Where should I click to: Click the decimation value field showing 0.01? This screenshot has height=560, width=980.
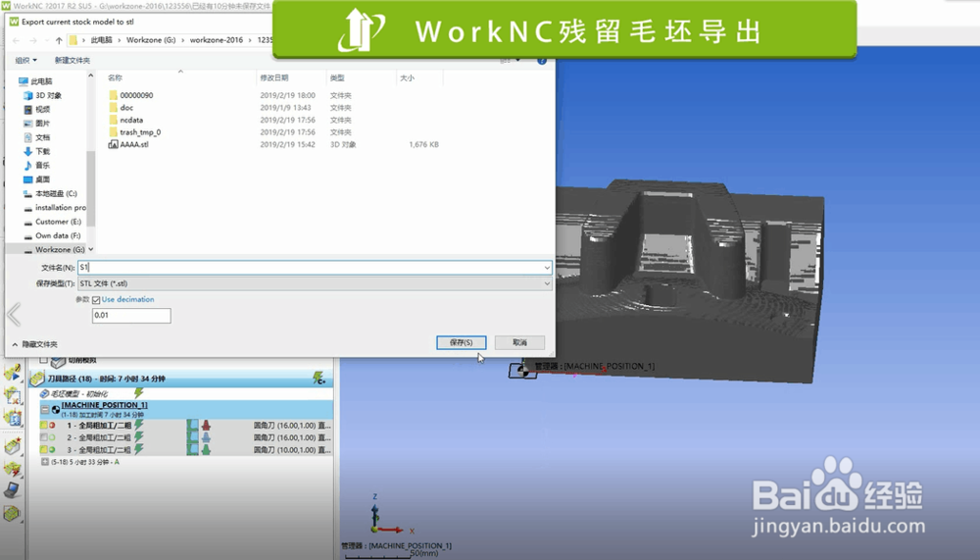tap(131, 316)
